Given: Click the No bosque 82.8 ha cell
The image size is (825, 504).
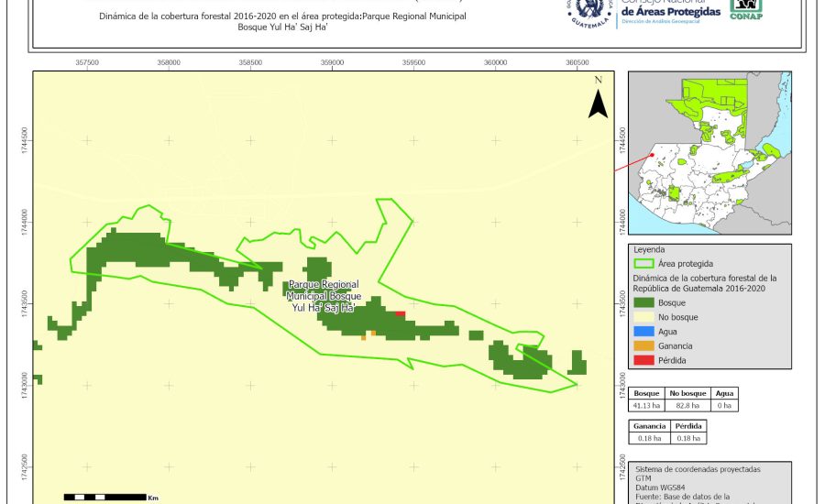Looking at the screenshot, I should pos(687,405).
